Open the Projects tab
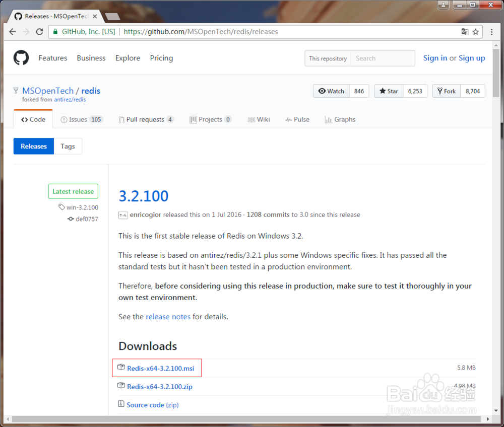 point(211,119)
